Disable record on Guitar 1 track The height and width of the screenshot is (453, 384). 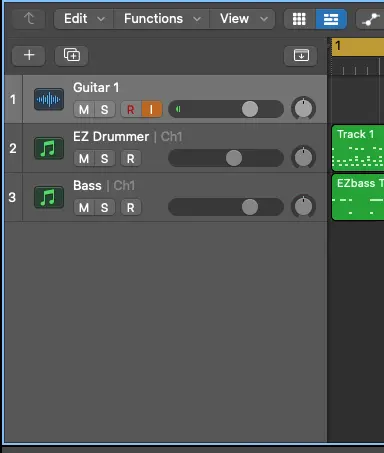point(131,109)
